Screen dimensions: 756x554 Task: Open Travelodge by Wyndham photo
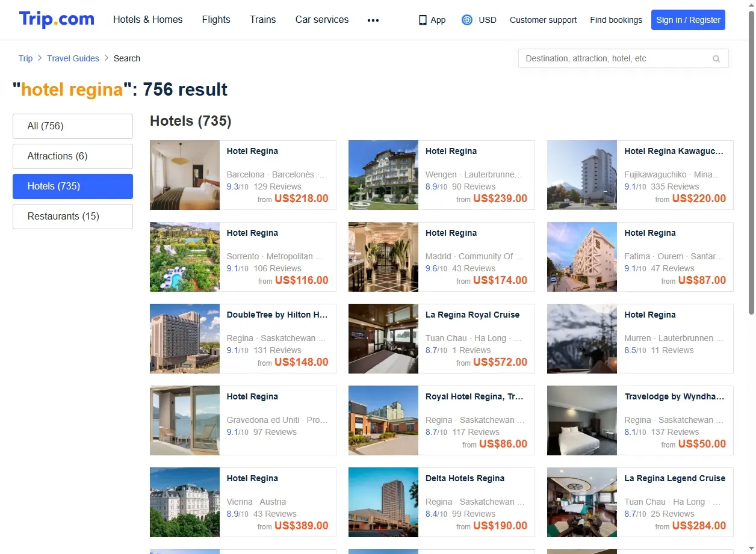582,420
